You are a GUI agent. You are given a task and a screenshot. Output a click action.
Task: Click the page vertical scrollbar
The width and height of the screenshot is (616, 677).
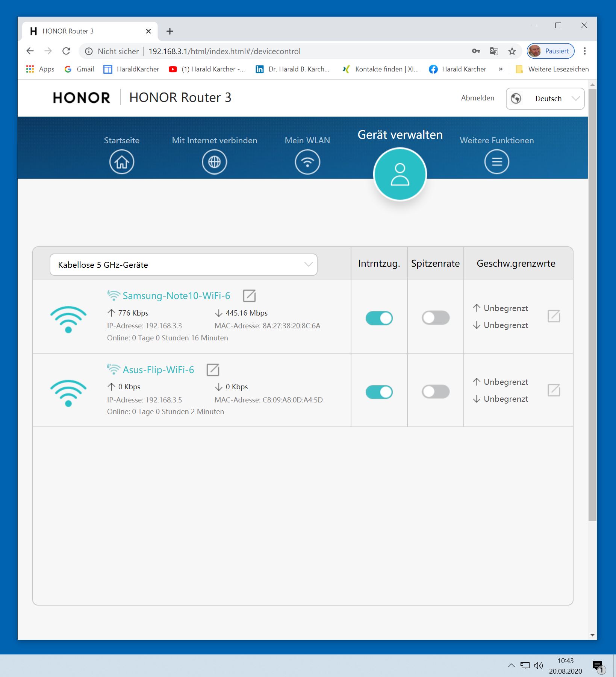tap(592, 305)
